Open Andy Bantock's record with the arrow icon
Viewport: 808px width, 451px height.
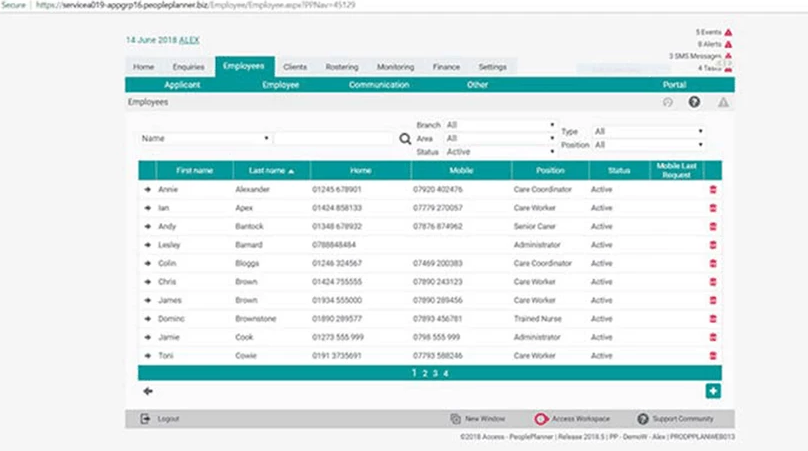pyautogui.click(x=147, y=226)
